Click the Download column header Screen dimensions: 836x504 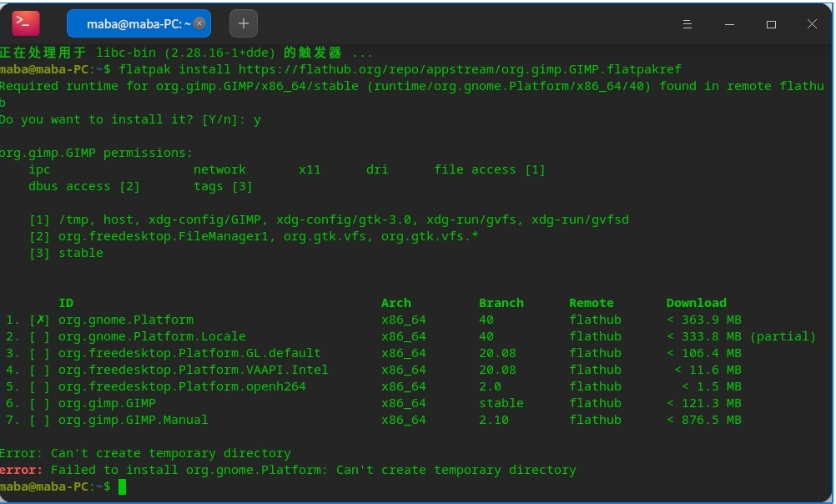pyautogui.click(x=696, y=303)
